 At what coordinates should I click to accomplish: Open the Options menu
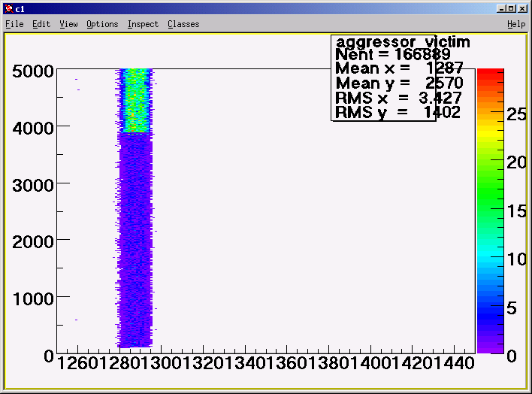tap(102, 24)
